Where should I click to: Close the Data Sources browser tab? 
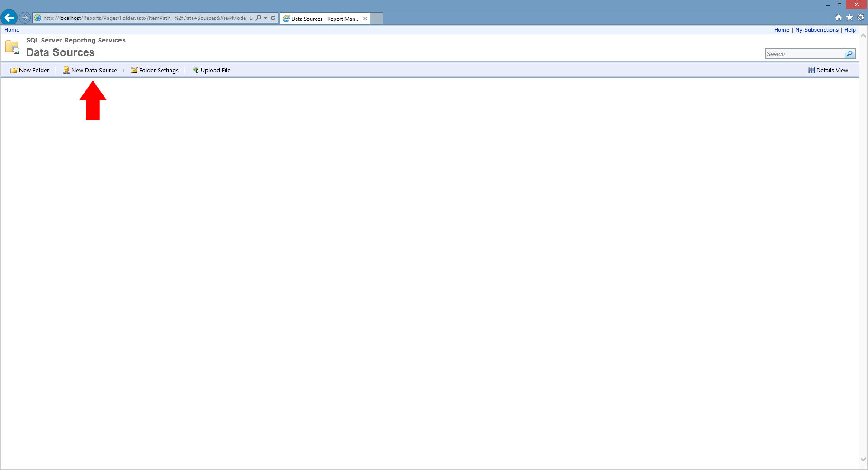click(365, 19)
